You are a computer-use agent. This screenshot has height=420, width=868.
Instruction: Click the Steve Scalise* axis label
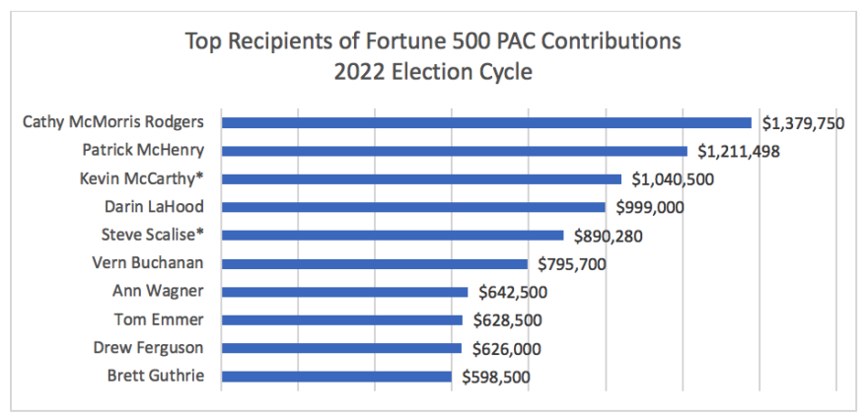[153, 236]
